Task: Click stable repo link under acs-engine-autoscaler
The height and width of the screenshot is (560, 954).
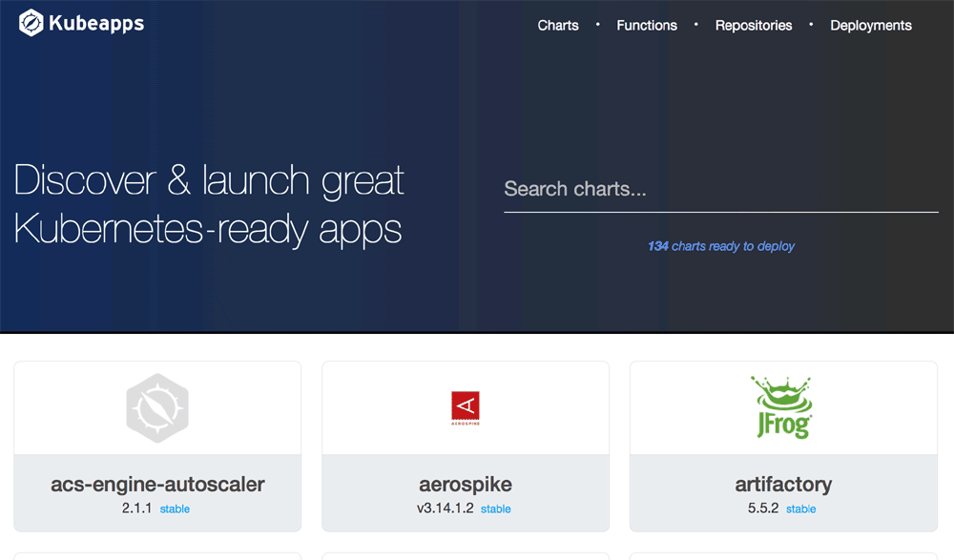Action: pos(175,508)
